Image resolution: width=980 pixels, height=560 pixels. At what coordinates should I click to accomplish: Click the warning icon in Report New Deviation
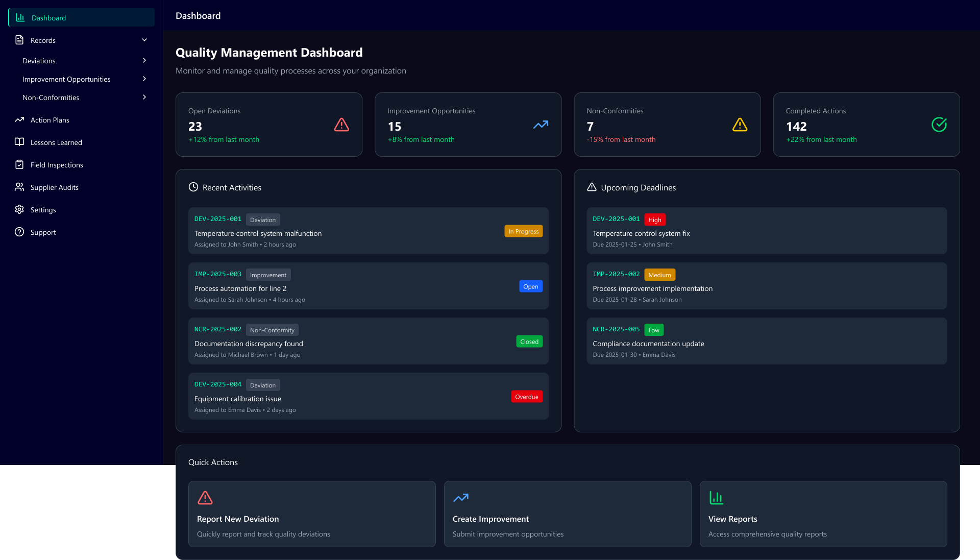pyautogui.click(x=205, y=498)
